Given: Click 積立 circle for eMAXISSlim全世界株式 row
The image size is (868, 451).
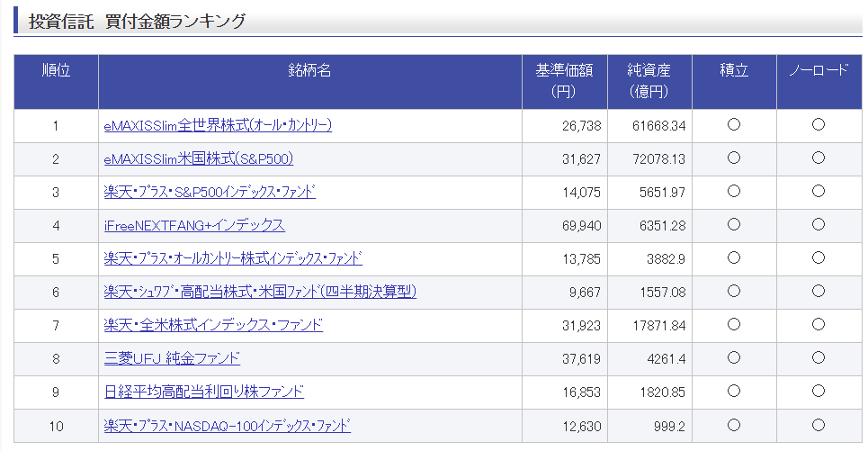Looking at the screenshot, I should (x=734, y=124).
